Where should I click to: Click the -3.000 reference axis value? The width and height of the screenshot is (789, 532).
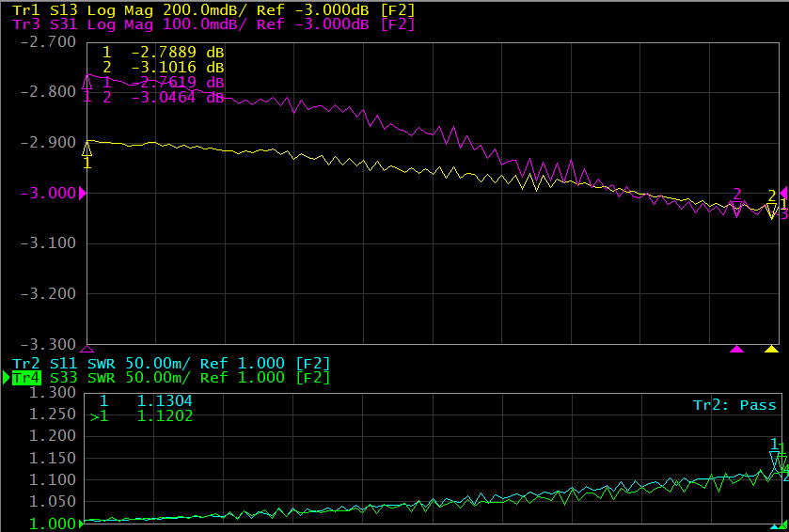point(48,193)
